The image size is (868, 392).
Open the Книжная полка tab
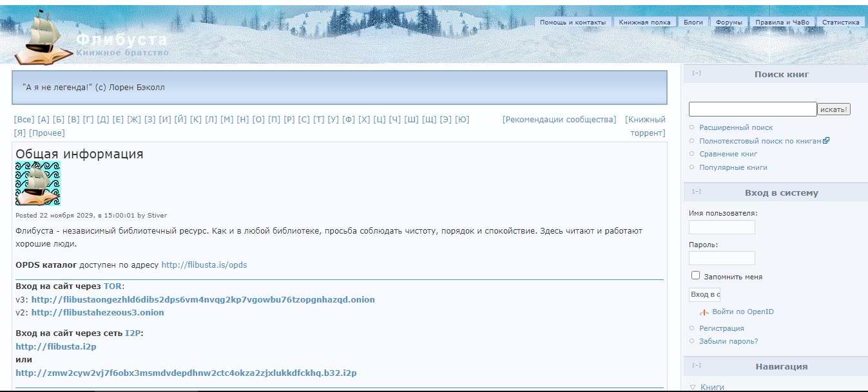click(645, 22)
